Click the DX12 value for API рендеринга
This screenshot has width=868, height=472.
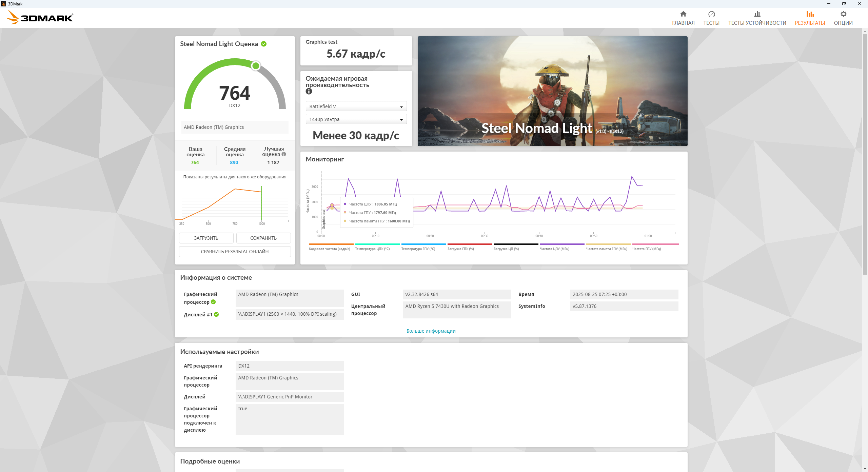coord(290,366)
